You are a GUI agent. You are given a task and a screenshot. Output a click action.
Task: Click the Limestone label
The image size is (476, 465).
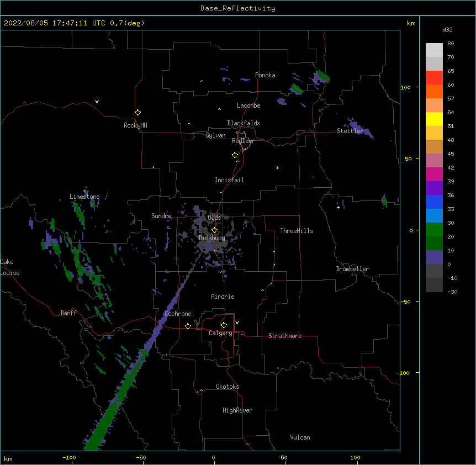pos(84,197)
